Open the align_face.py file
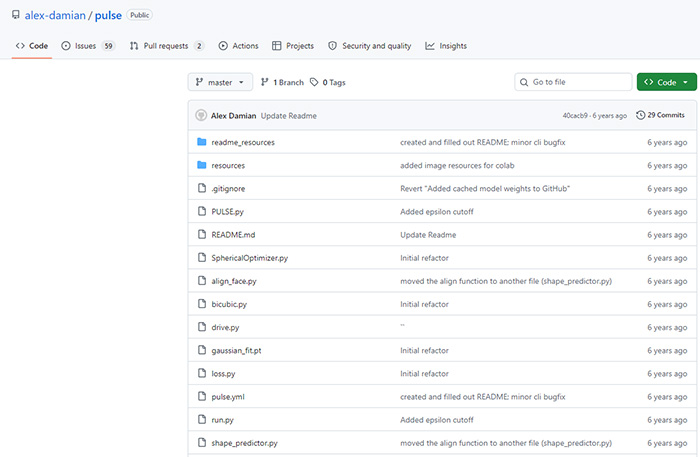Screen dimensions: 700x457 [234, 281]
